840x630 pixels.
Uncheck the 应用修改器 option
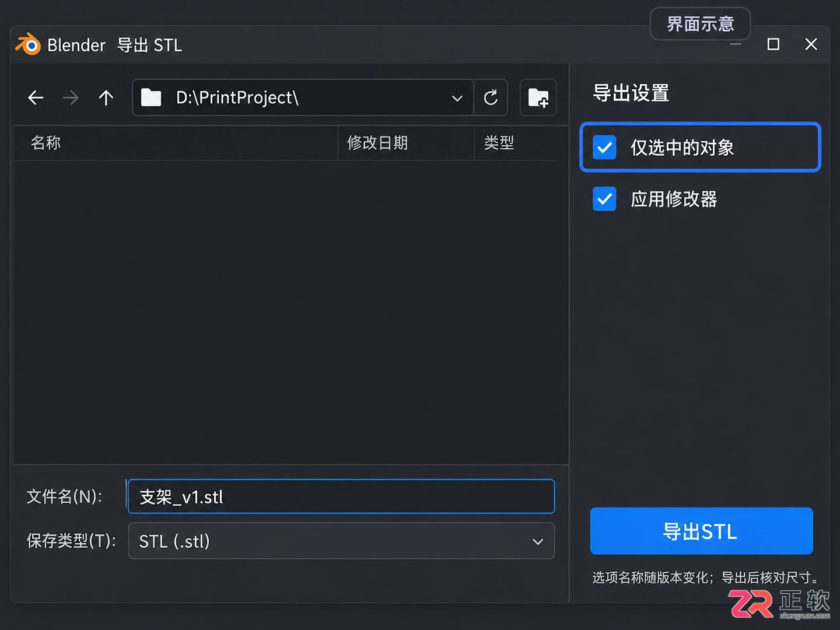(604, 199)
